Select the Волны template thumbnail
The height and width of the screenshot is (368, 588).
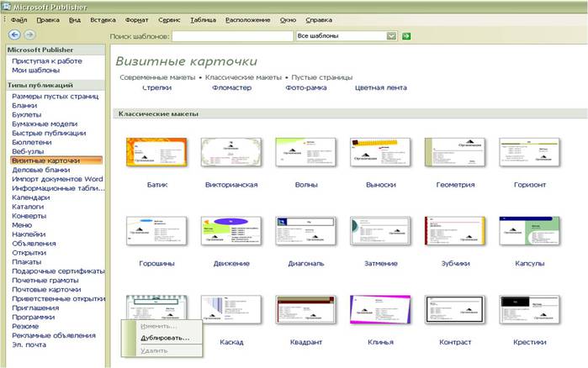(305, 152)
